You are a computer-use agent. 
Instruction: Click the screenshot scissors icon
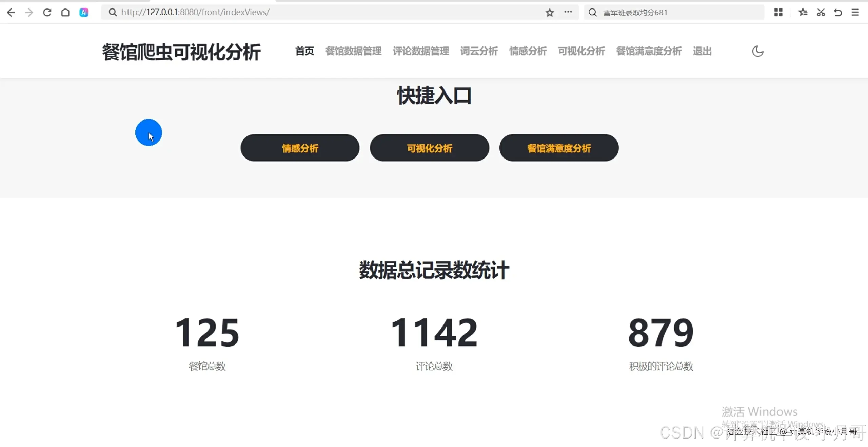[821, 12]
